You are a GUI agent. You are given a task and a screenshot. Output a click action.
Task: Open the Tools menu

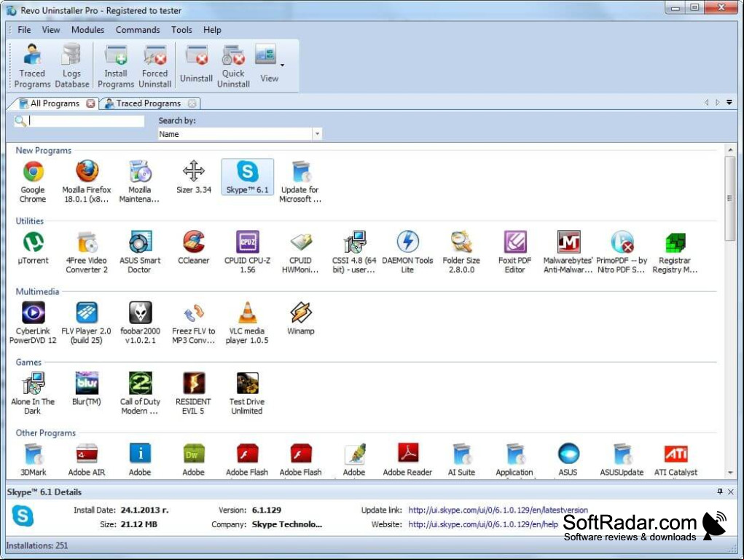(181, 30)
